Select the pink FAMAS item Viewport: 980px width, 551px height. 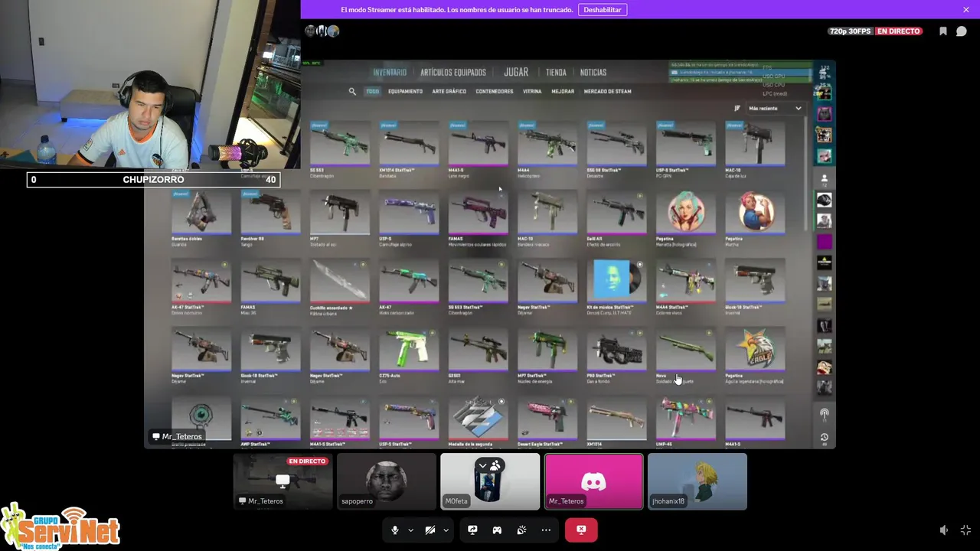pos(478,217)
